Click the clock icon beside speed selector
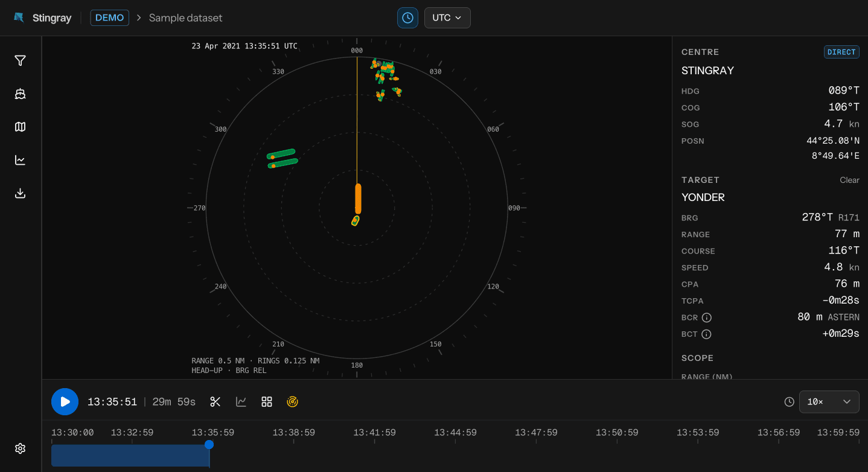The width and height of the screenshot is (868, 472). click(789, 402)
